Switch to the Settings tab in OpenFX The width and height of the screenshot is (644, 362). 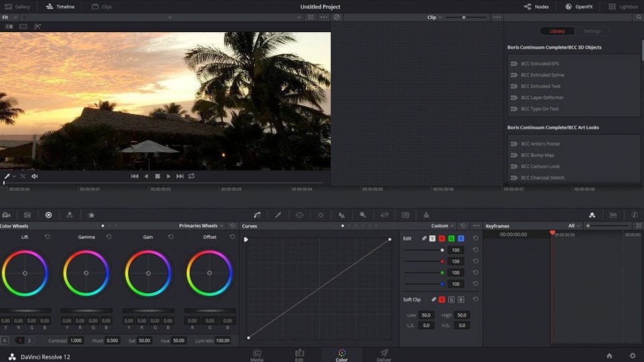point(592,32)
